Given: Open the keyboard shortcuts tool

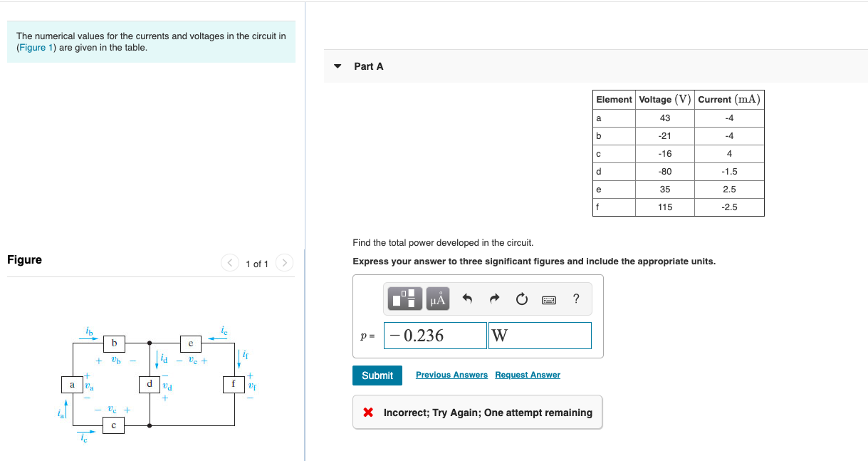Looking at the screenshot, I should pos(548,299).
